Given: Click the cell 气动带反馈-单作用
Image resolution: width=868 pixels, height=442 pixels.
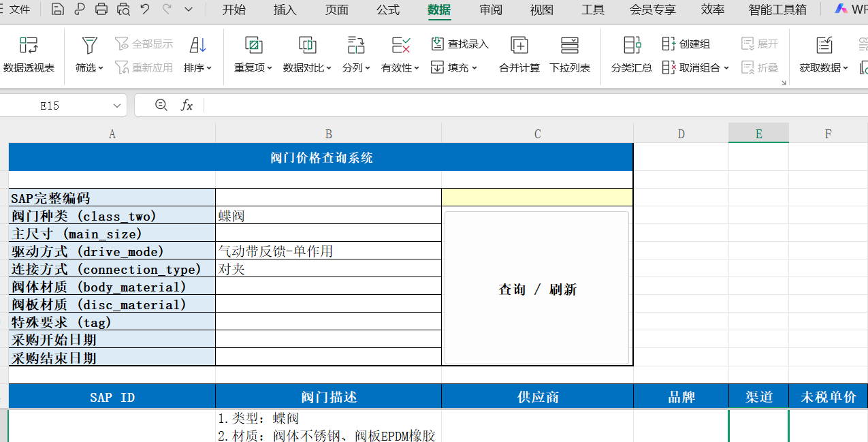Looking at the screenshot, I should (328, 251).
